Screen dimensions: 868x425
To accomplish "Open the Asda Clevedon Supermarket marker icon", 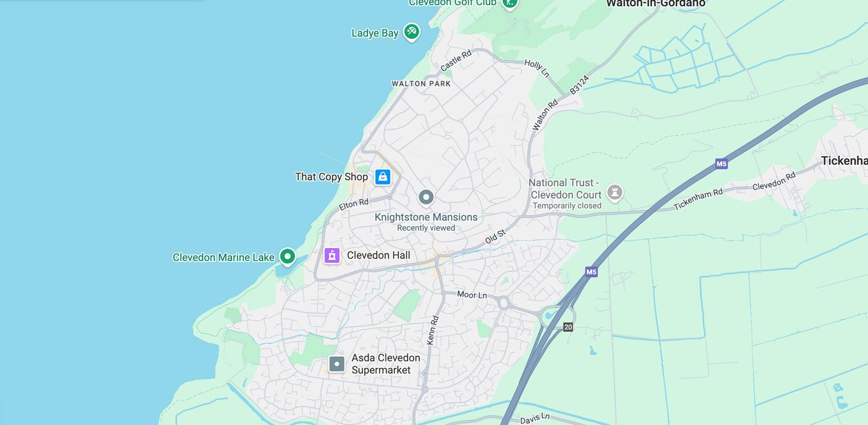I will (336, 364).
